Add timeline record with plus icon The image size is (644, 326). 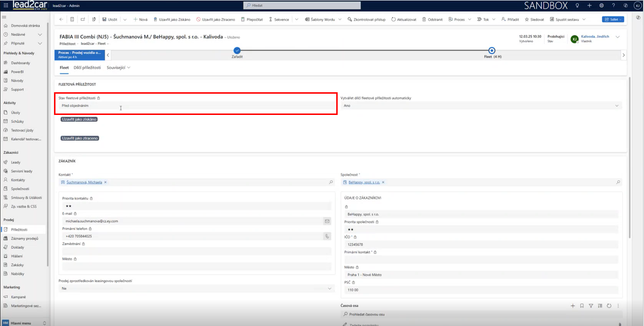(573, 306)
